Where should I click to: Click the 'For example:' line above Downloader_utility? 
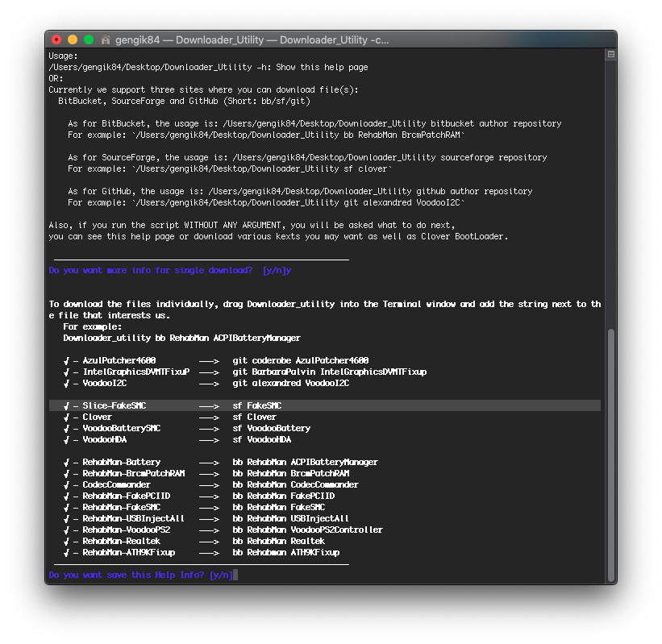93,326
